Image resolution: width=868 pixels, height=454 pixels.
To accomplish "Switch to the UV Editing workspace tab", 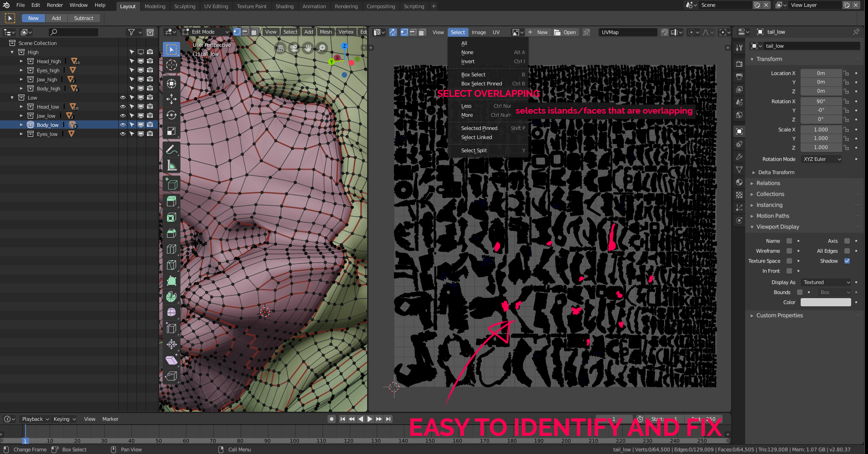I will (x=216, y=6).
